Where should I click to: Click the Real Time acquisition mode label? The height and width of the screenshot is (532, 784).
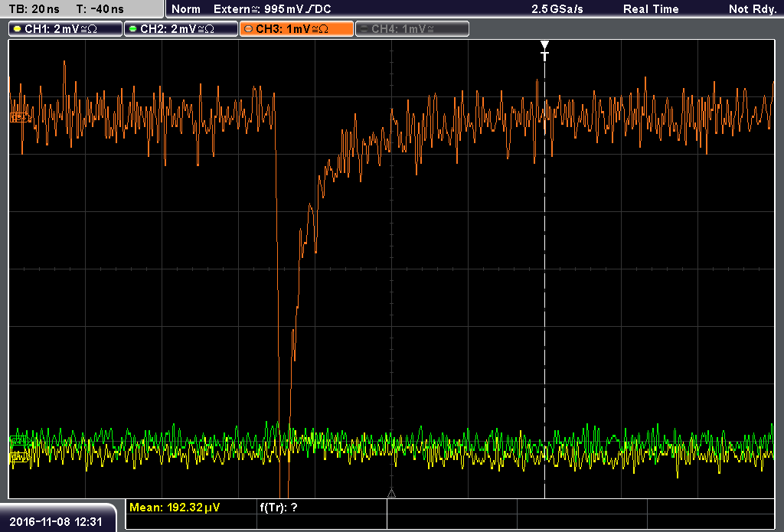(x=651, y=9)
